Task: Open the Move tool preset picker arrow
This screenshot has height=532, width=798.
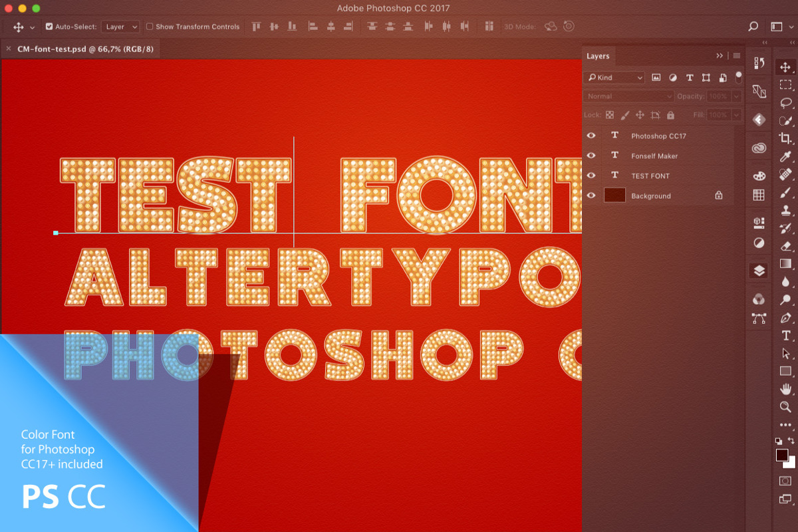Action: click(33, 28)
